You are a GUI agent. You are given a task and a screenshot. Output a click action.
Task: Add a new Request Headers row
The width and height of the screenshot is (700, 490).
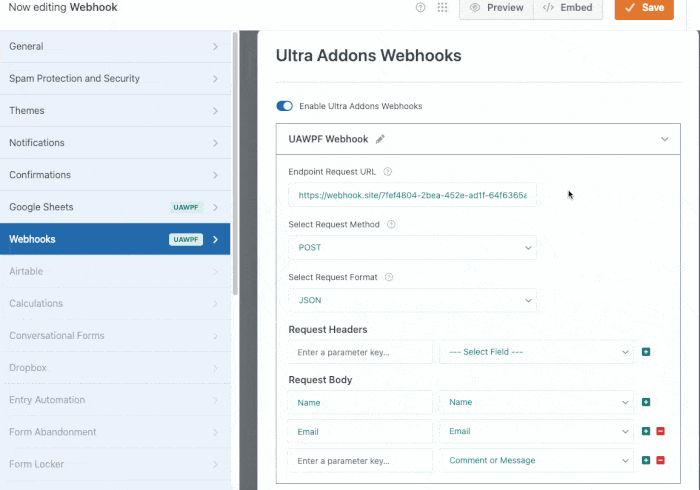pos(646,352)
